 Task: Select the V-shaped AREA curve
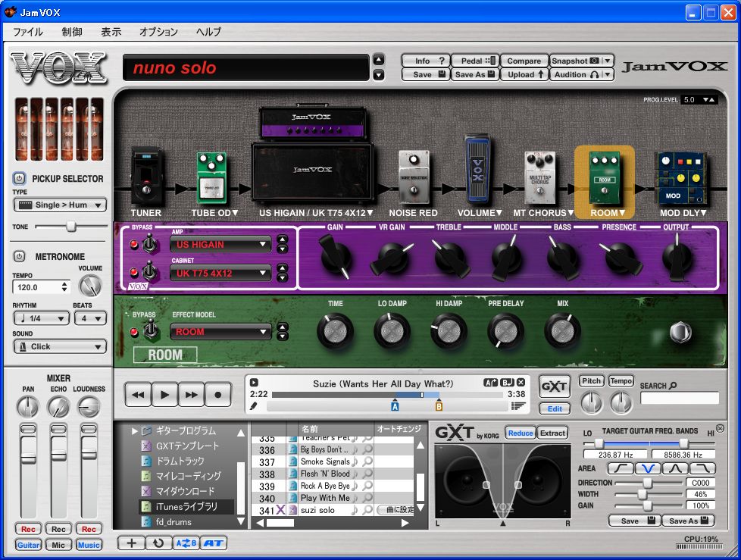click(648, 468)
